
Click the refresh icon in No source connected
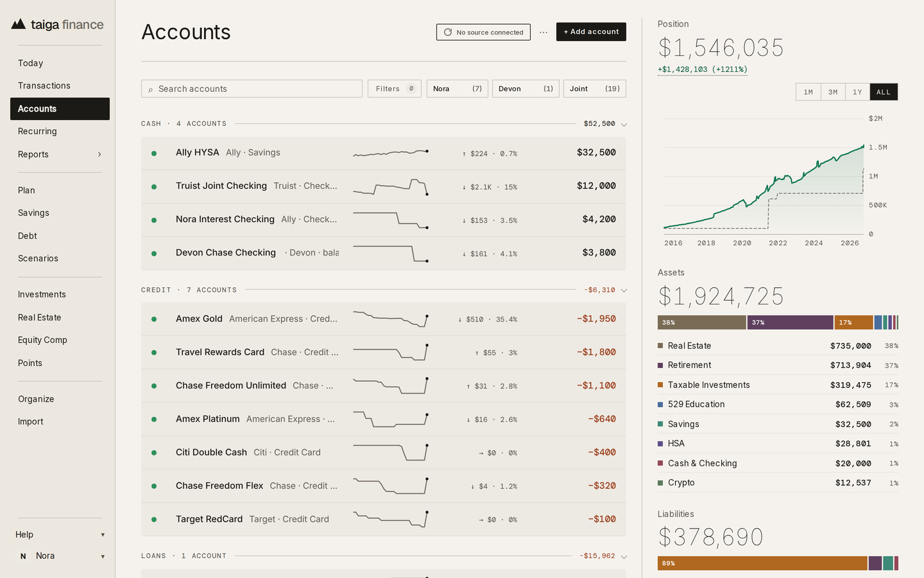pyautogui.click(x=448, y=32)
